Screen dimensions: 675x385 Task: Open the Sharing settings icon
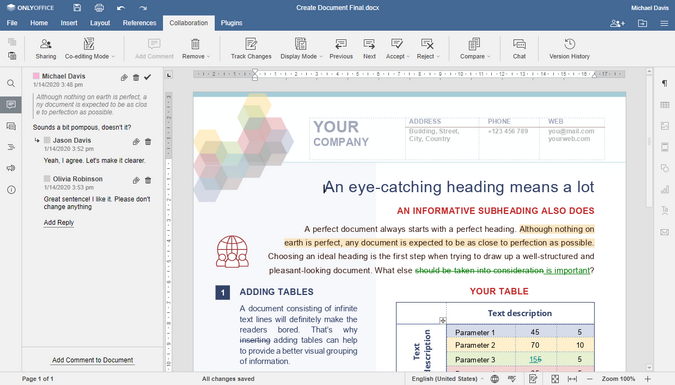[46, 49]
